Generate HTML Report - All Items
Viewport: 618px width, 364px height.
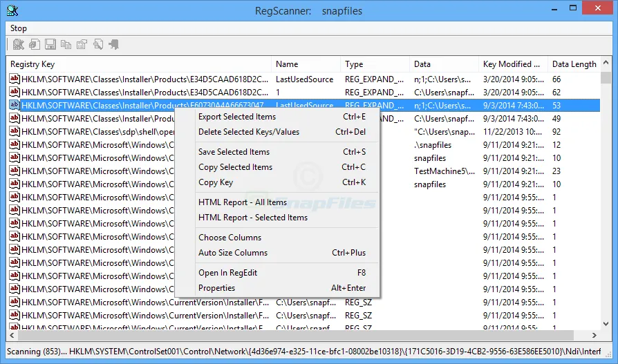tap(277, 202)
